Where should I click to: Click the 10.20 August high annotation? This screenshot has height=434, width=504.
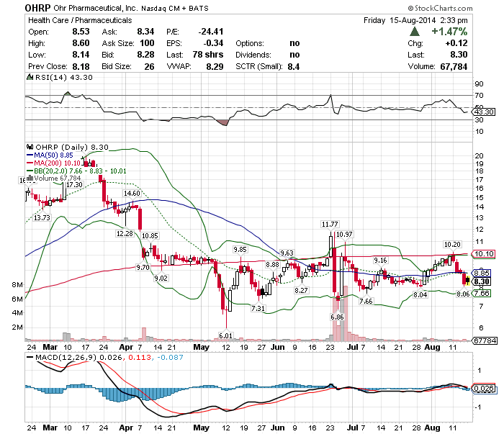click(x=452, y=245)
